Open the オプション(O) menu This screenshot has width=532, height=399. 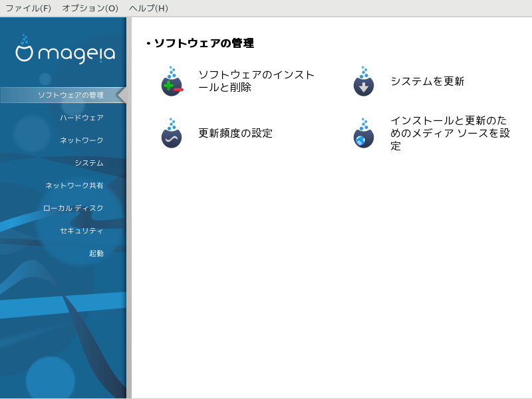click(90, 8)
